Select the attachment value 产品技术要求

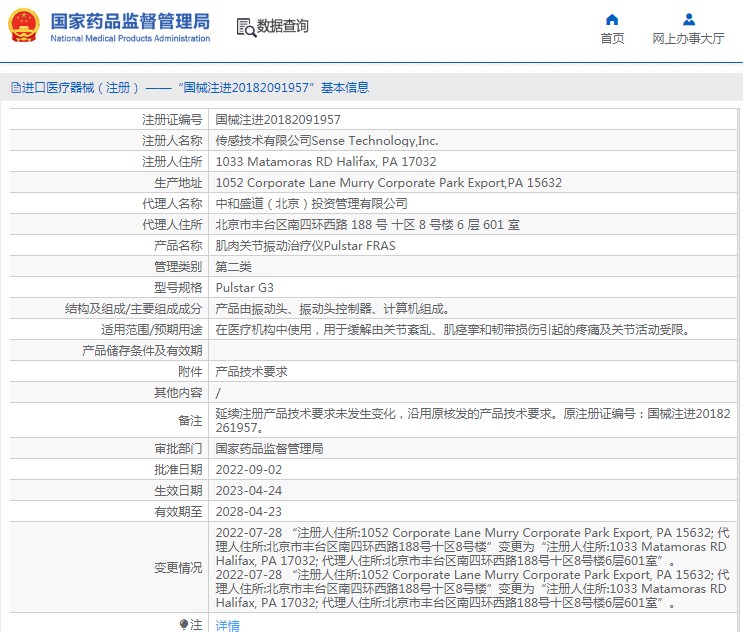click(x=252, y=372)
